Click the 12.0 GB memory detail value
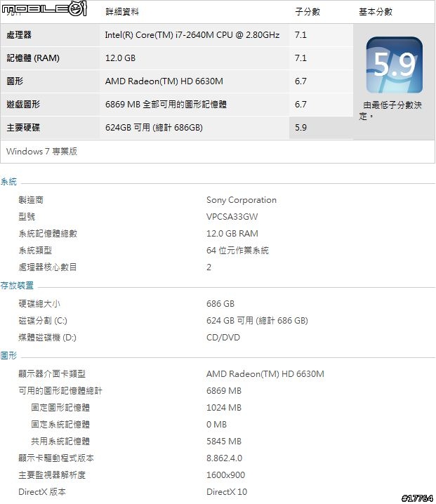This screenshot has width=436, height=504. (120, 58)
